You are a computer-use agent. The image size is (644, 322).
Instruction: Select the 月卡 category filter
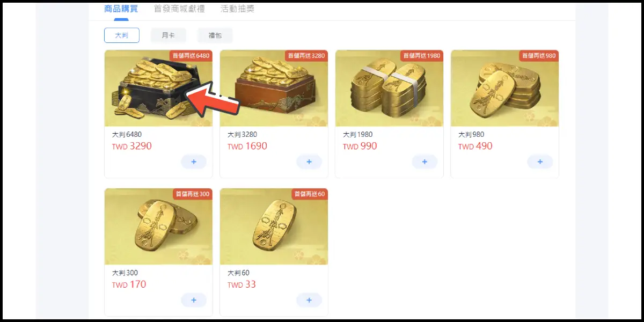(x=169, y=35)
